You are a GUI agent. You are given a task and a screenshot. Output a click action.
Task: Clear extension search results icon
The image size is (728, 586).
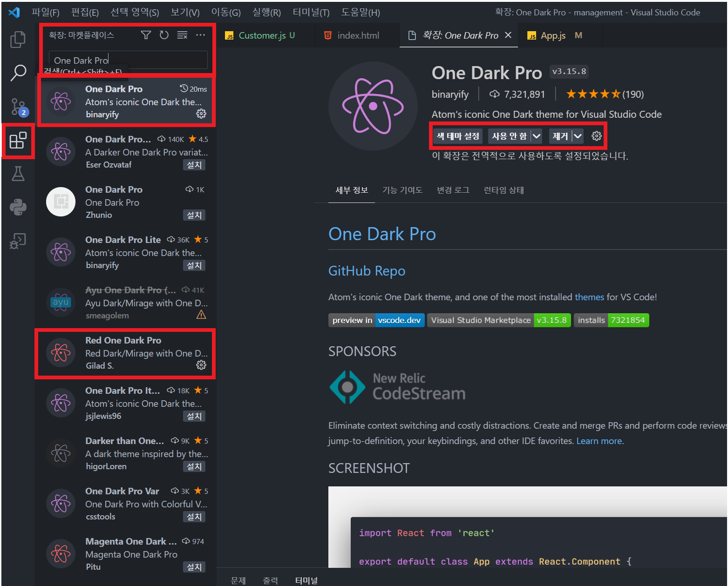[182, 35]
